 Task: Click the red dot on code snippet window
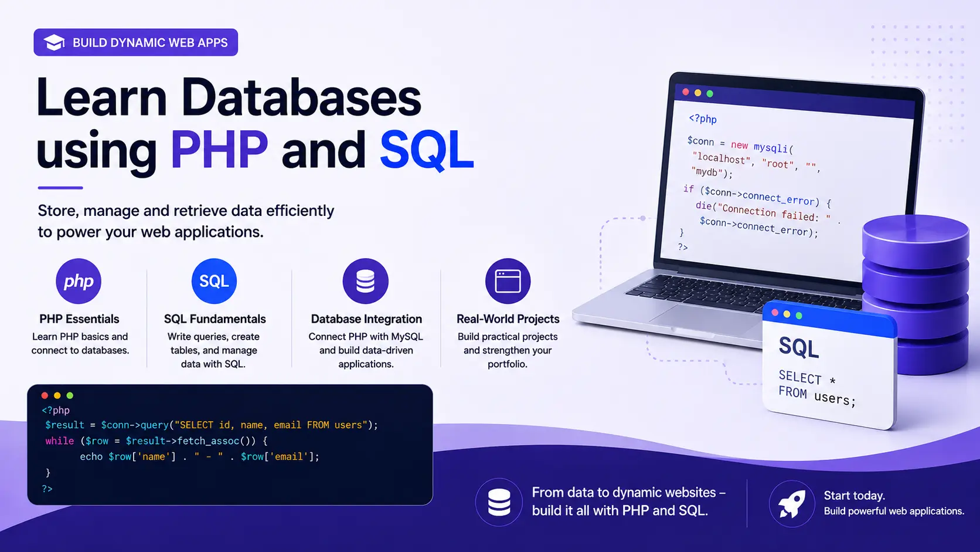[x=45, y=395]
